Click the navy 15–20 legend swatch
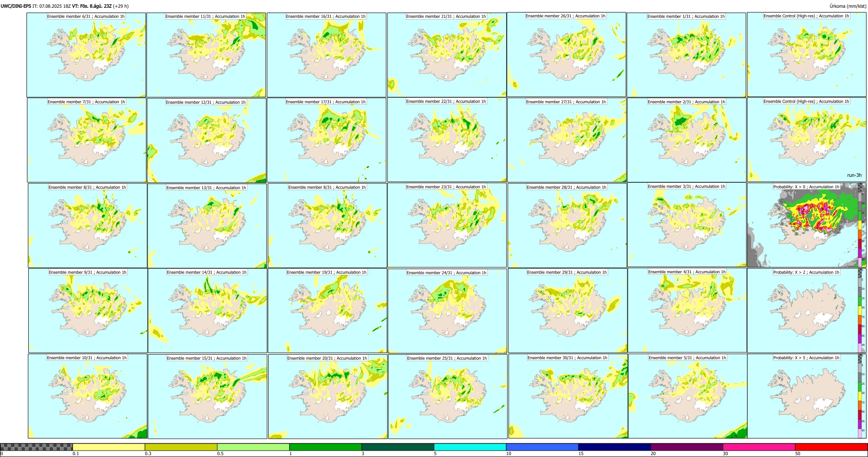This screenshot has width=868, height=457. tap(614, 447)
